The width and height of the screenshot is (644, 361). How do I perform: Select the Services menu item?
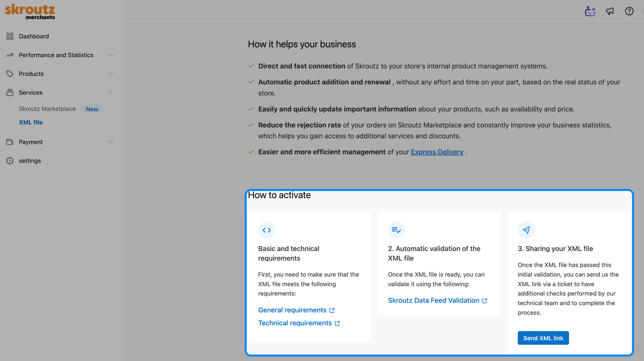pyautogui.click(x=31, y=92)
